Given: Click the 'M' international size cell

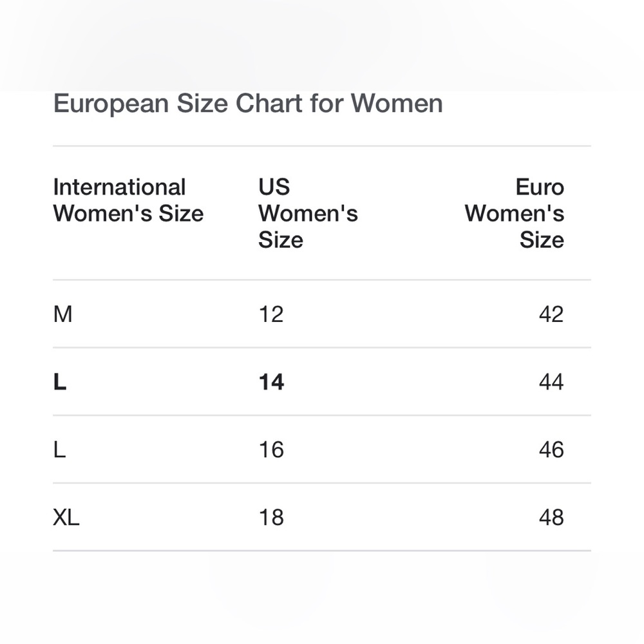Looking at the screenshot, I should tap(63, 314).
